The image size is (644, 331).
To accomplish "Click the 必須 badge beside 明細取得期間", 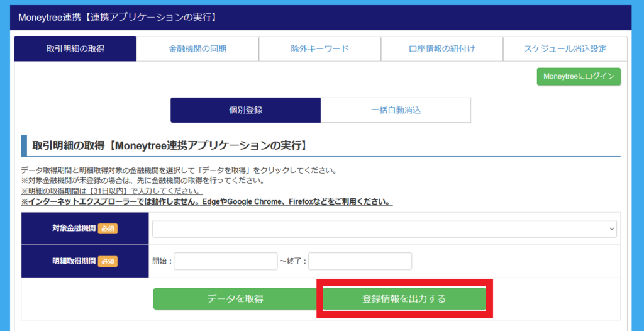I will [x=108, y=261].
